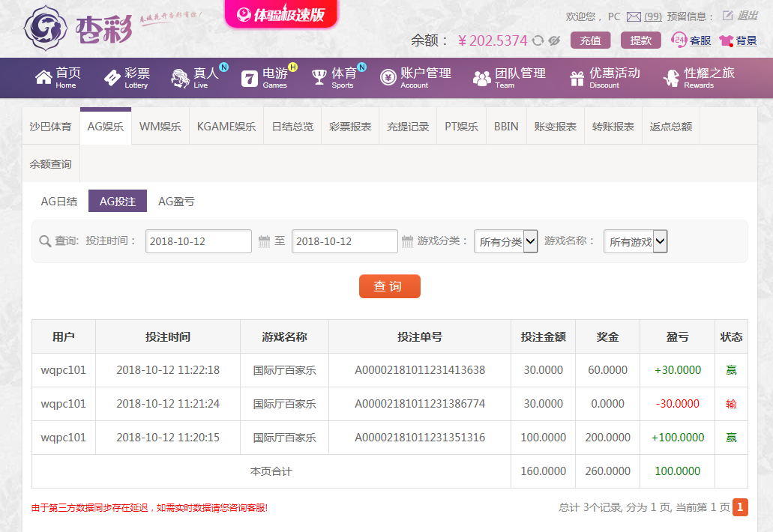The image size is (773, 532).
Task: Click the 260.0000 total bonus
Action: point(607,471)
